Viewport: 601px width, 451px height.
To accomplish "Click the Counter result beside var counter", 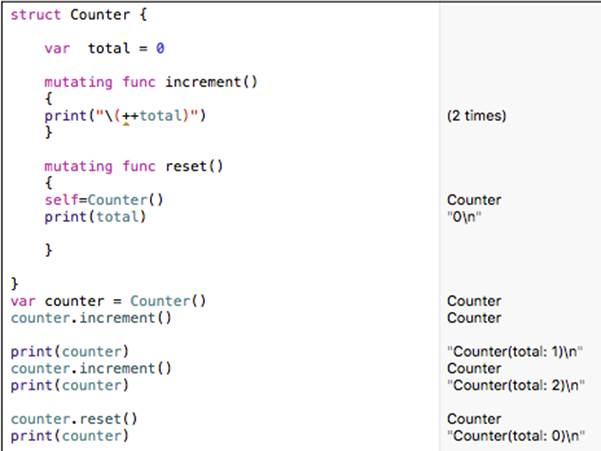I will click(x=474, y=301).
